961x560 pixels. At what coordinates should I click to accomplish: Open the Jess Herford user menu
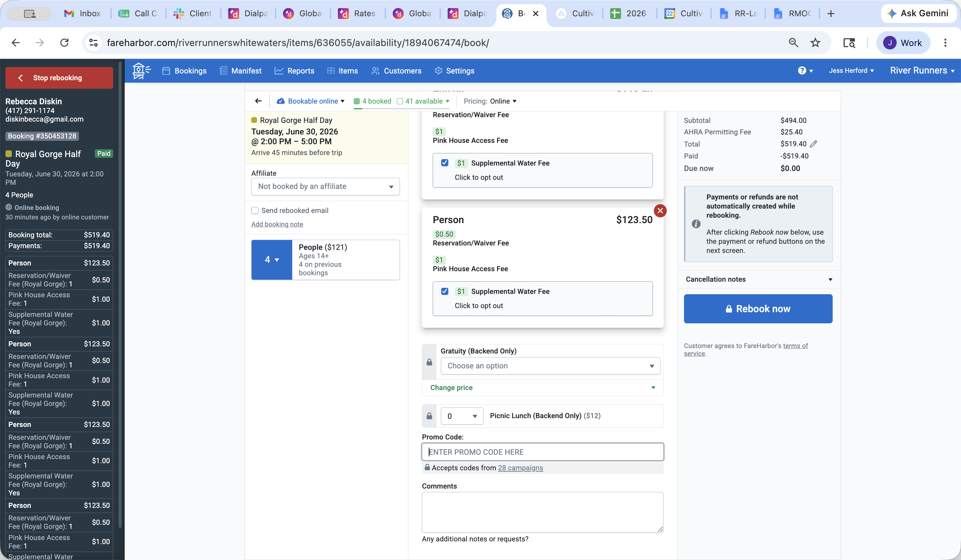[x=851, y=70]
